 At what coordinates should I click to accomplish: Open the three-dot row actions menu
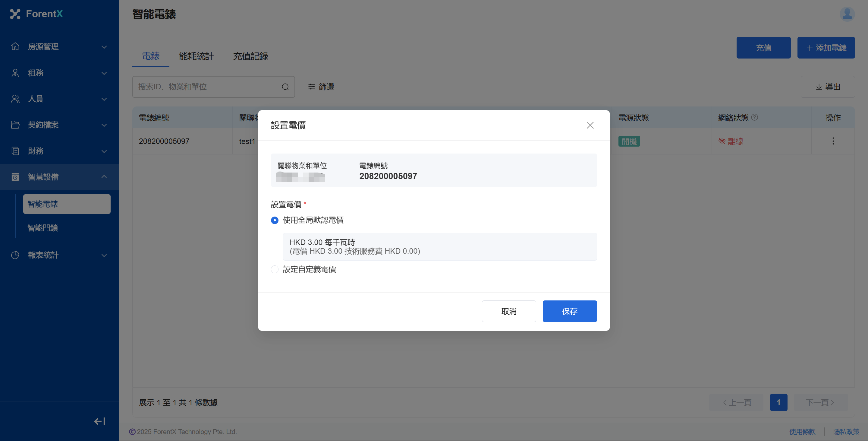tap(833, 141)
